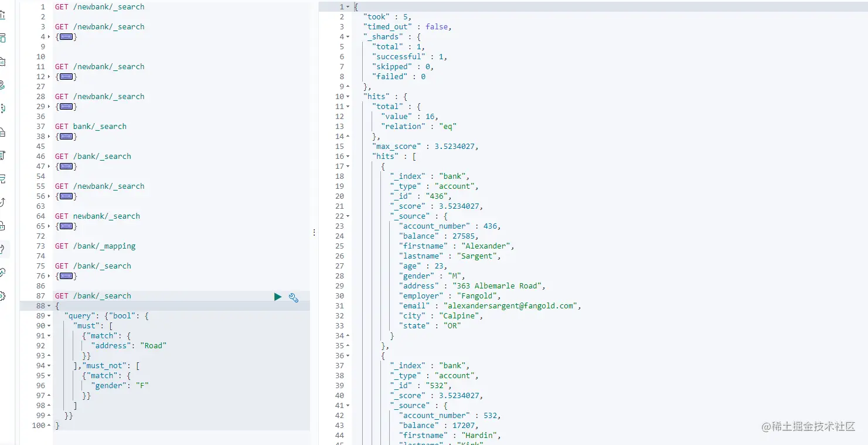868x445 pixels.
Task: Collapse the "must" array at line 90
Action: (x=49, y=326)
